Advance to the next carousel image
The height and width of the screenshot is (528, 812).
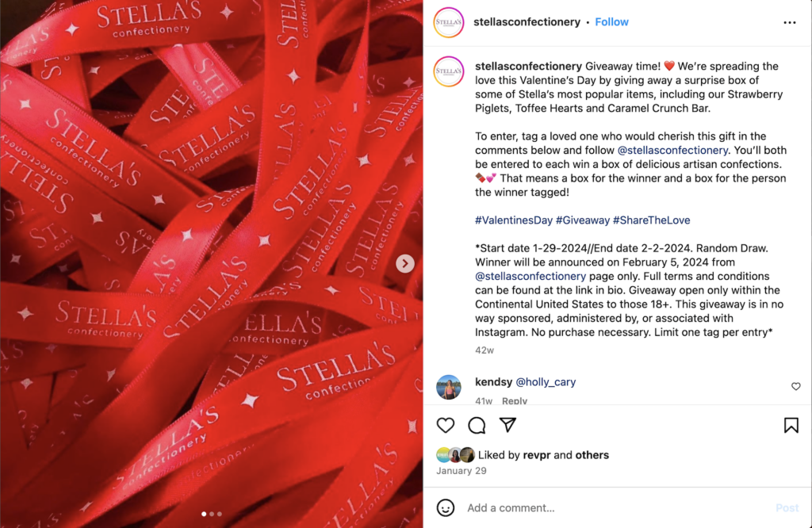tap(405, 263)
